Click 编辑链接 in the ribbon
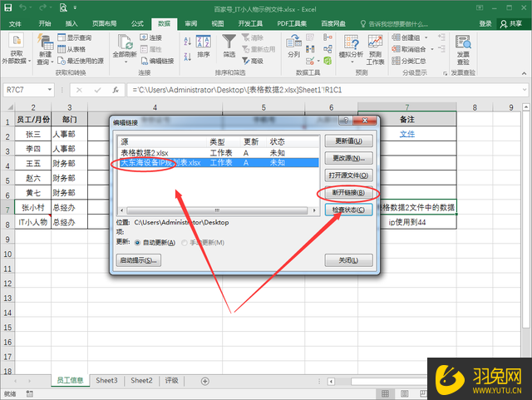Screen dimensions: 532x400 (157, 61)
